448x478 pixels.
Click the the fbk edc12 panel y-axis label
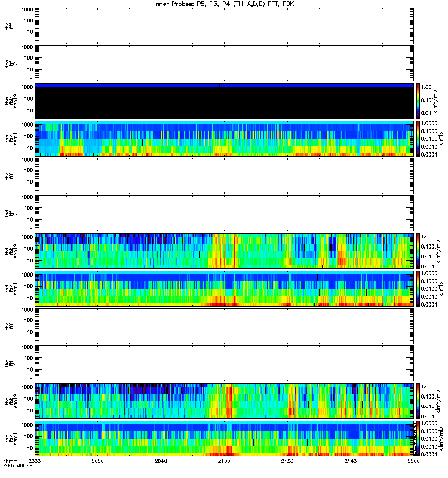coord(11,401)
